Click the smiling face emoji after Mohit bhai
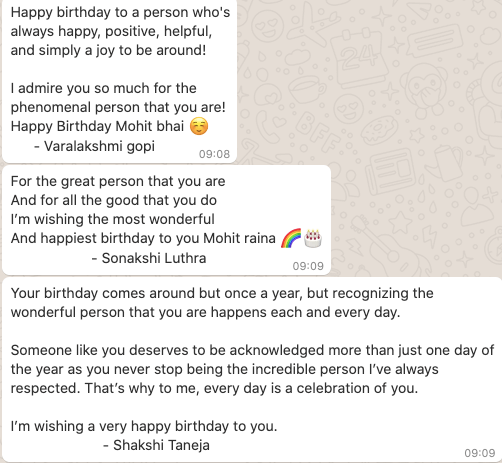This screenshot has width=502, height=463. tap(199, 126)
